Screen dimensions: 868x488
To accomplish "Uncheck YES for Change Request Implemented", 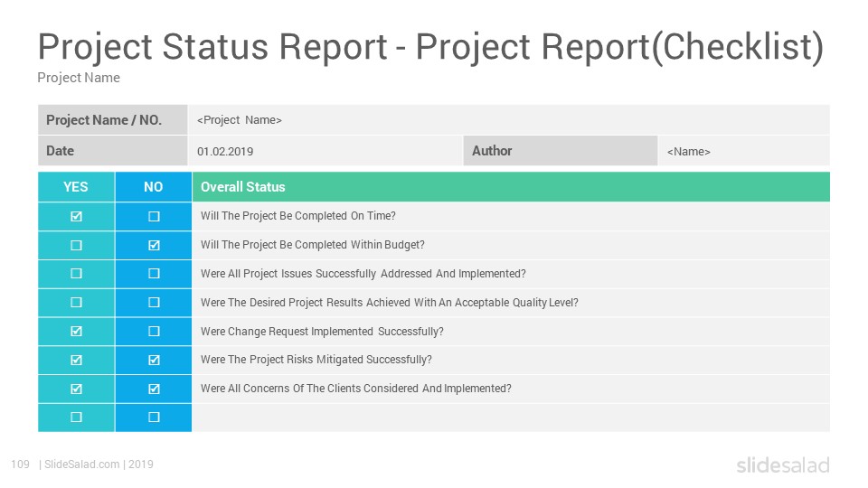I will 76,332.
